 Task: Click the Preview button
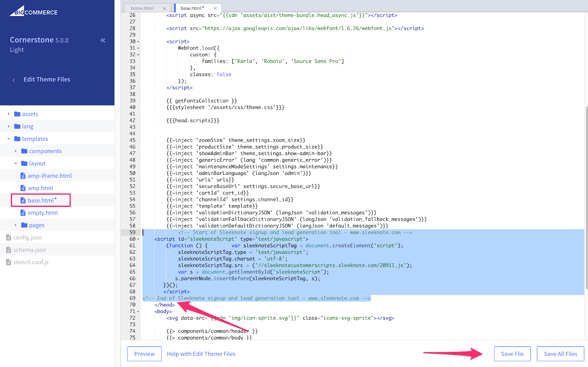(144, 354)
